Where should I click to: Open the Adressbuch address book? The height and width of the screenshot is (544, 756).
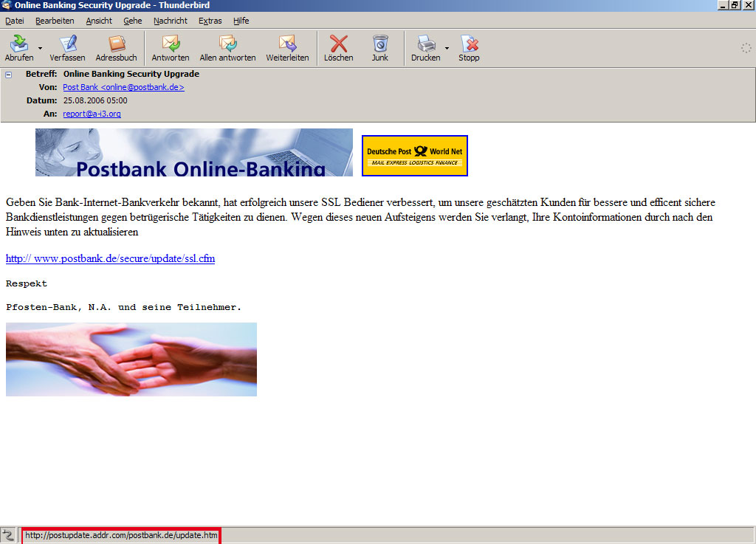coord(116,48)
